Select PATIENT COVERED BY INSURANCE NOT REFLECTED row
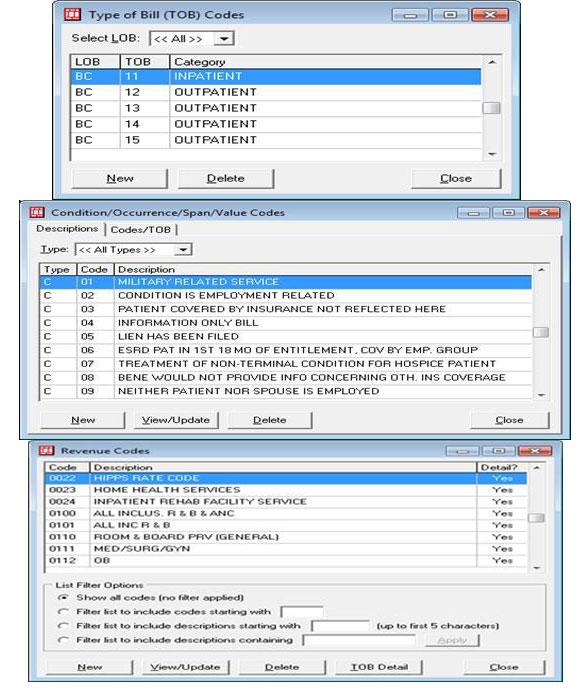The height and width of the screenshot is (689, 587). tap(286, 309)
